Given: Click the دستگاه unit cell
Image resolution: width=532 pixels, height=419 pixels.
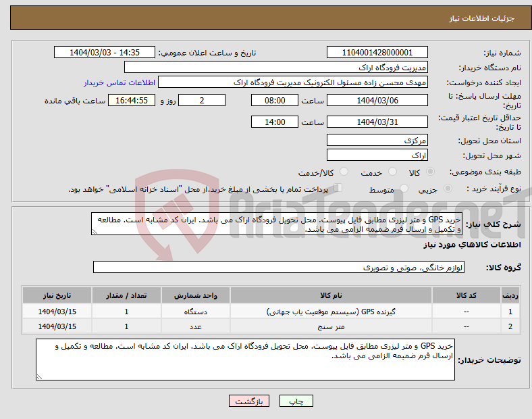Looking at the screenshot, I should [x=196, y=312].
